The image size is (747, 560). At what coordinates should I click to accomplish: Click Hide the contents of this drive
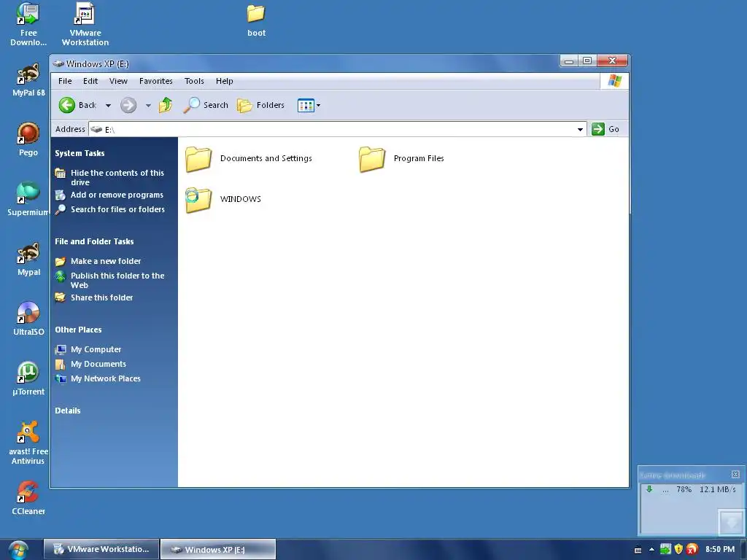(117, 178)
